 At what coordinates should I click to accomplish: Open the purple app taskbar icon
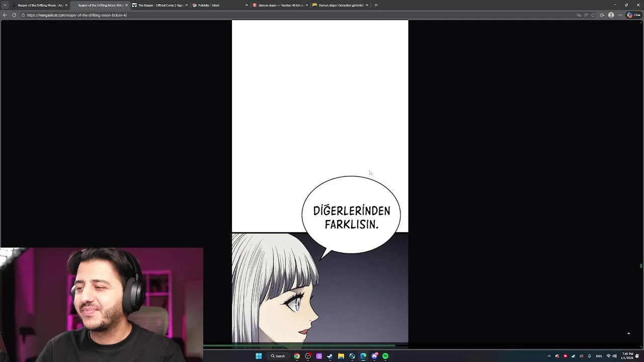(319, 356)
